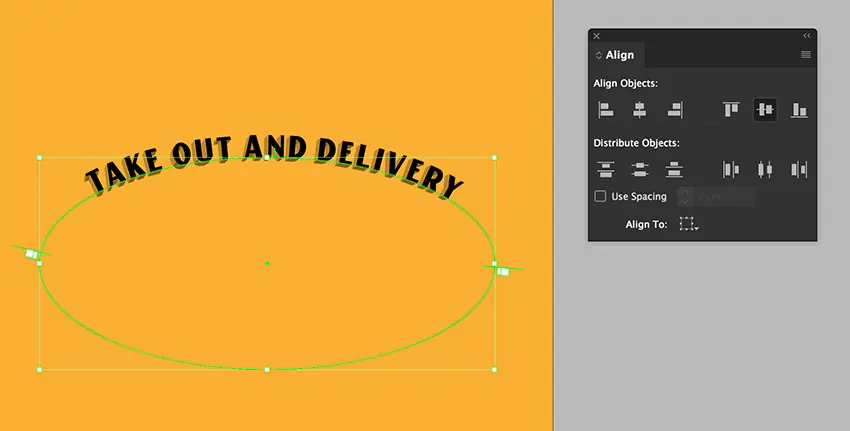Enable the Use Spacing checkbox
This screenshot has height=431, width=850.
pyautogui.click(x=600, y=197)
